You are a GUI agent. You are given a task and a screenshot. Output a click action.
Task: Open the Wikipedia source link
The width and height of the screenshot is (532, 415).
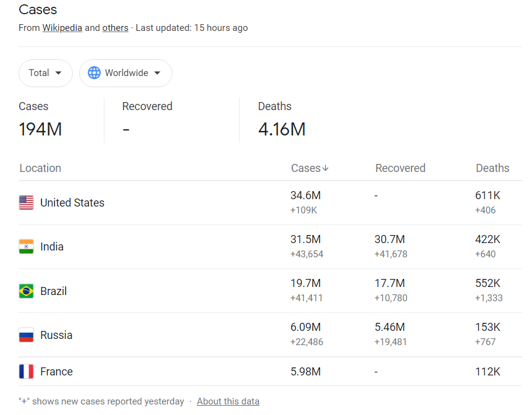click(62, 28)
